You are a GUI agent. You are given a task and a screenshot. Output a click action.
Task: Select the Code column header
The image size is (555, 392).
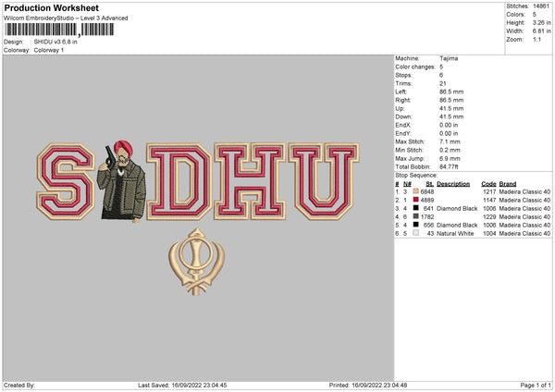point(488,184)
